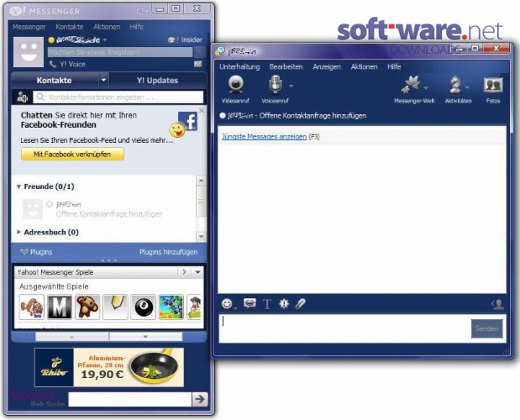
Task: Open the Hilfe menu in chat window
Action: click(394, 66)
